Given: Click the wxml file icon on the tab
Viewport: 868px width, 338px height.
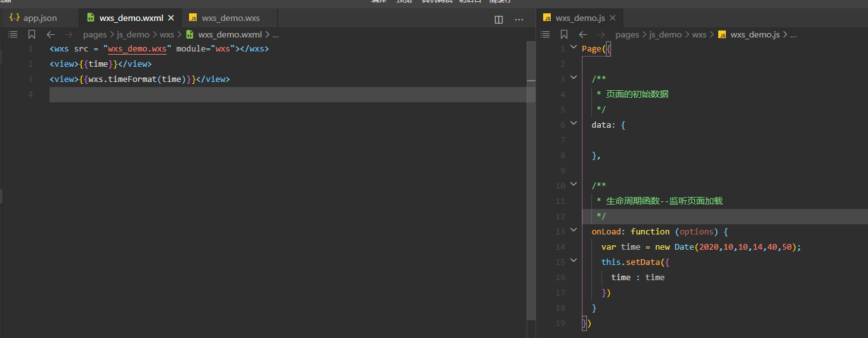Looking at the screenshot, I should tap(91, 18).
